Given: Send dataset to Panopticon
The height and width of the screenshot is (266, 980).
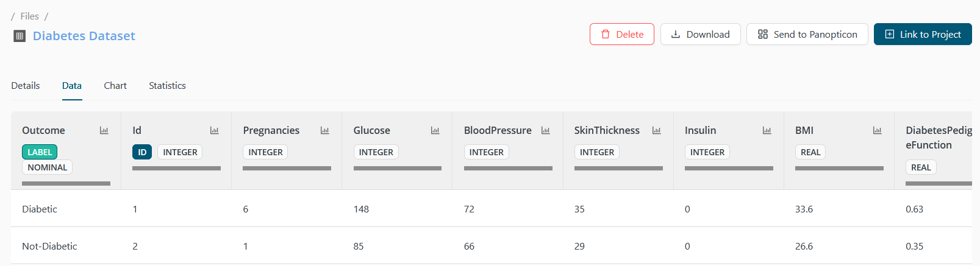Looking at the screenshot, I should click(x=807, y=34).
